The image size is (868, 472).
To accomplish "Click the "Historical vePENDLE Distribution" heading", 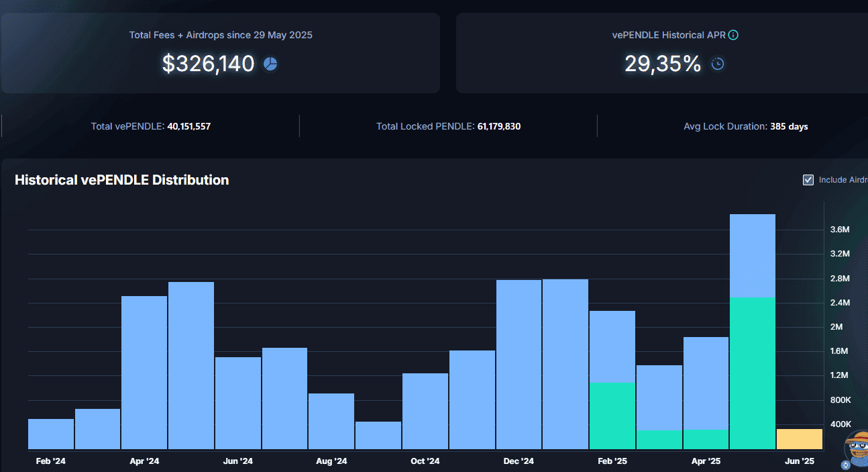I will click(122, 180).
